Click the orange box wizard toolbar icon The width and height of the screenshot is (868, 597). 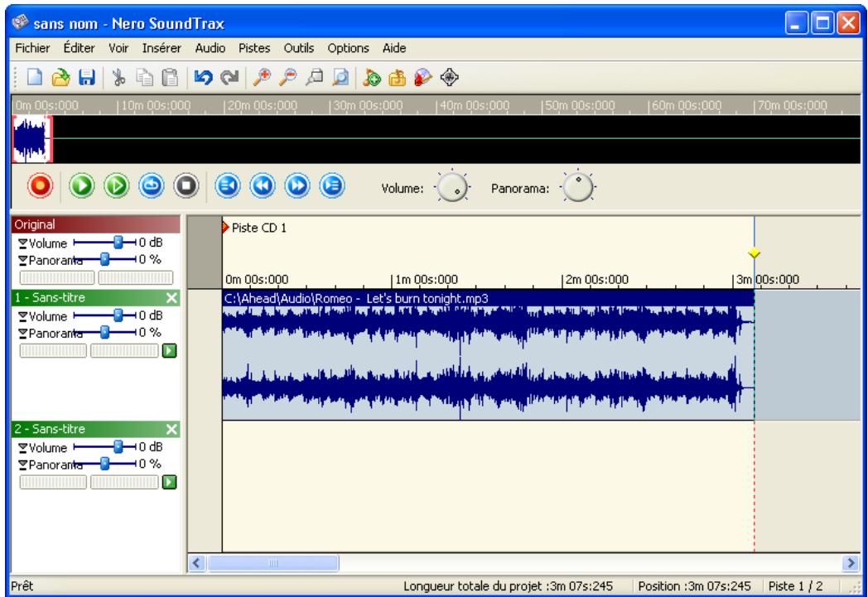(397, 78)
